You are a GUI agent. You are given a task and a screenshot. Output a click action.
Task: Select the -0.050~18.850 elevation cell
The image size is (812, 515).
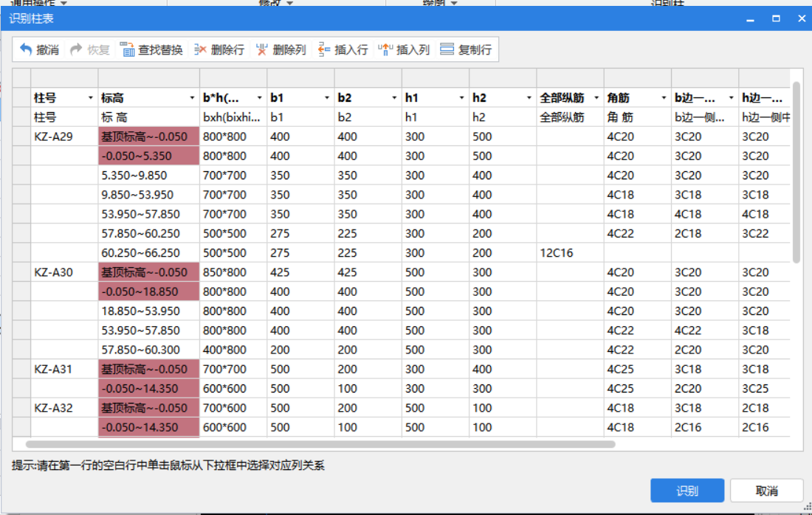148,291
